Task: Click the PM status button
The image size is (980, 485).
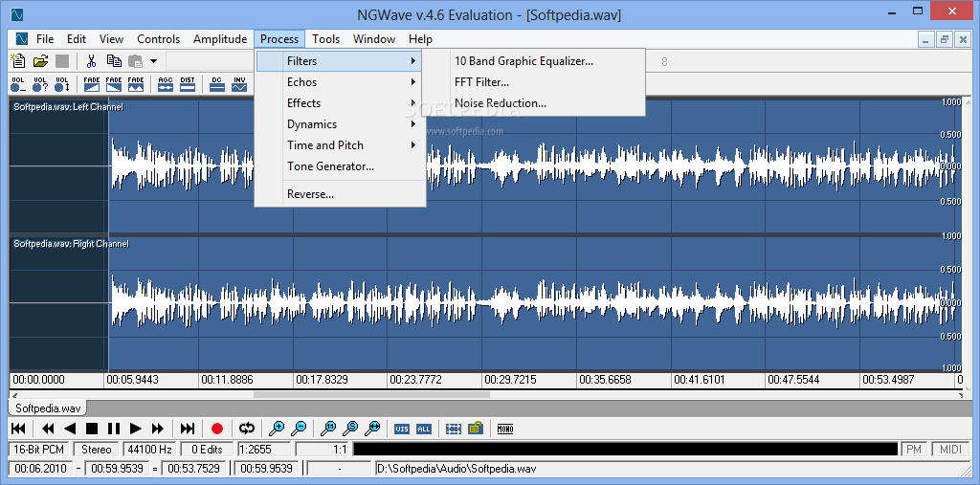Action: coord(914,449)
